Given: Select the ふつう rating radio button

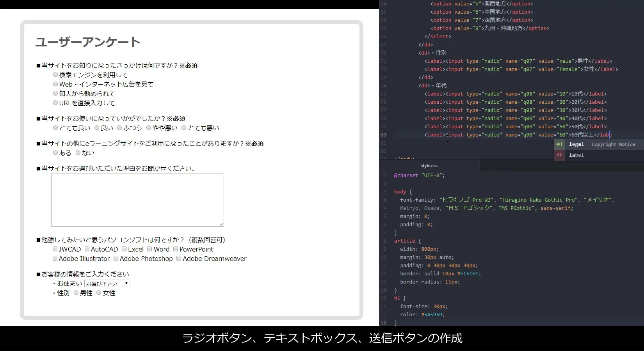Looking at the screenshot, I should point(119,128).
